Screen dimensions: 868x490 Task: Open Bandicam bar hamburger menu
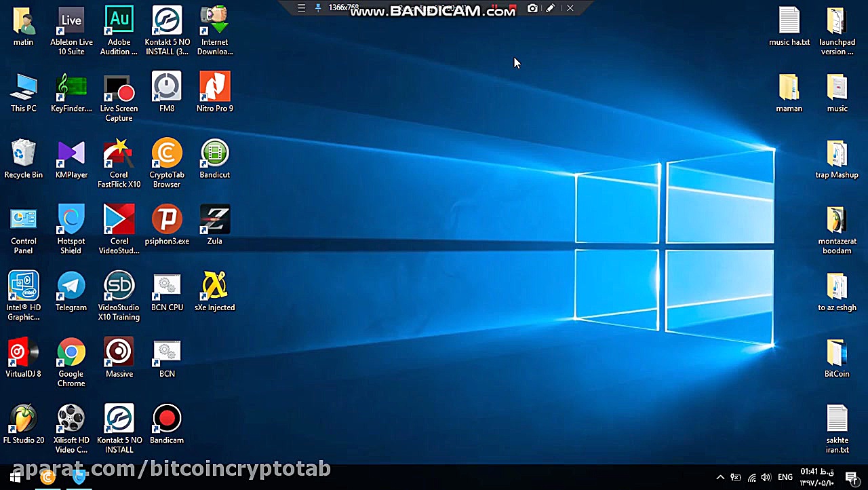click(301, 8)
